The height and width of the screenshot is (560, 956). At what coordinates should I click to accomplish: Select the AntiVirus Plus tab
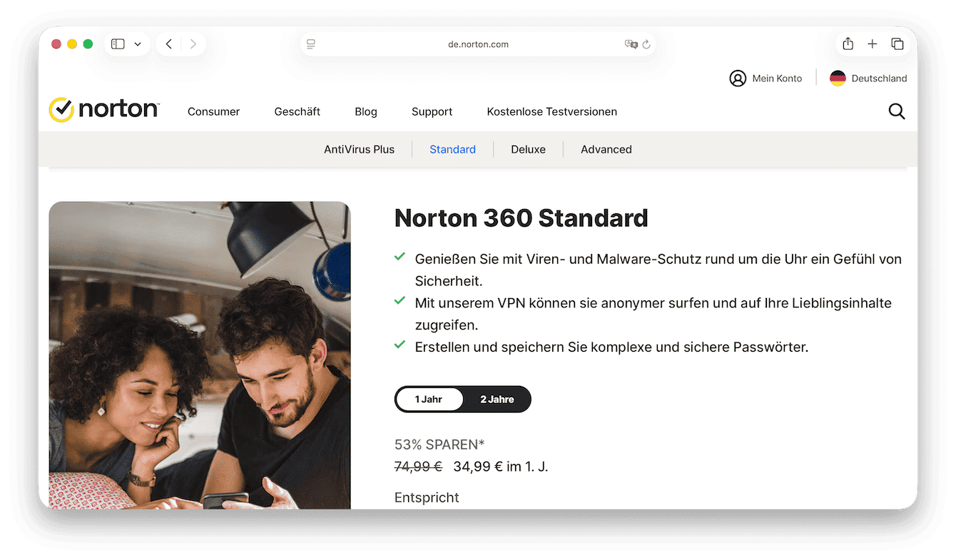(x=360, y=149)
